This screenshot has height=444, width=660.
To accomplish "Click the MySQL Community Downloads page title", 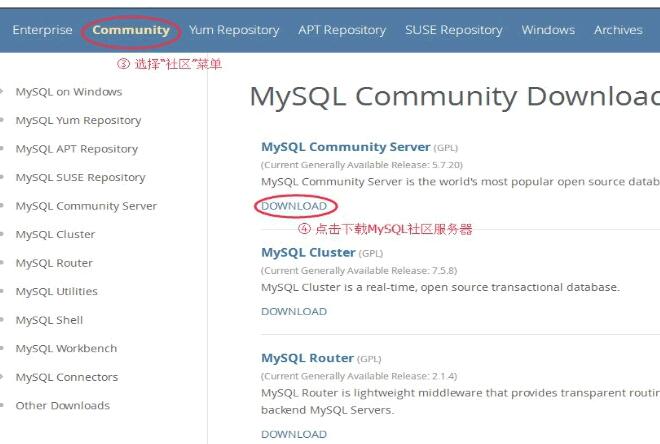I will (455, 97).
